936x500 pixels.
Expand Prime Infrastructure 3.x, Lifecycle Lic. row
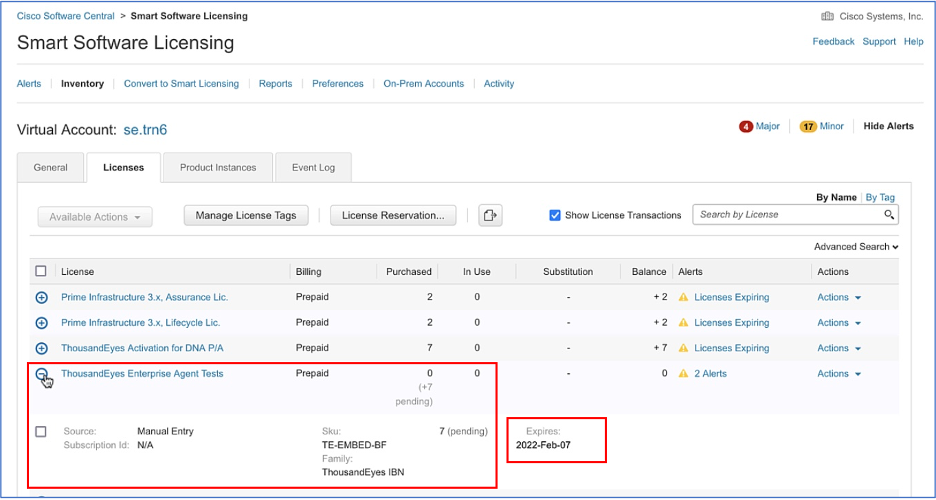coord(41,323)
